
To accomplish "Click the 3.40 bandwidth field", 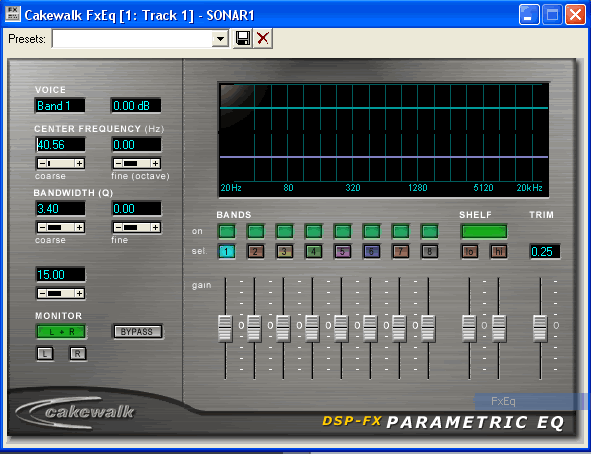I will [60, 208].
